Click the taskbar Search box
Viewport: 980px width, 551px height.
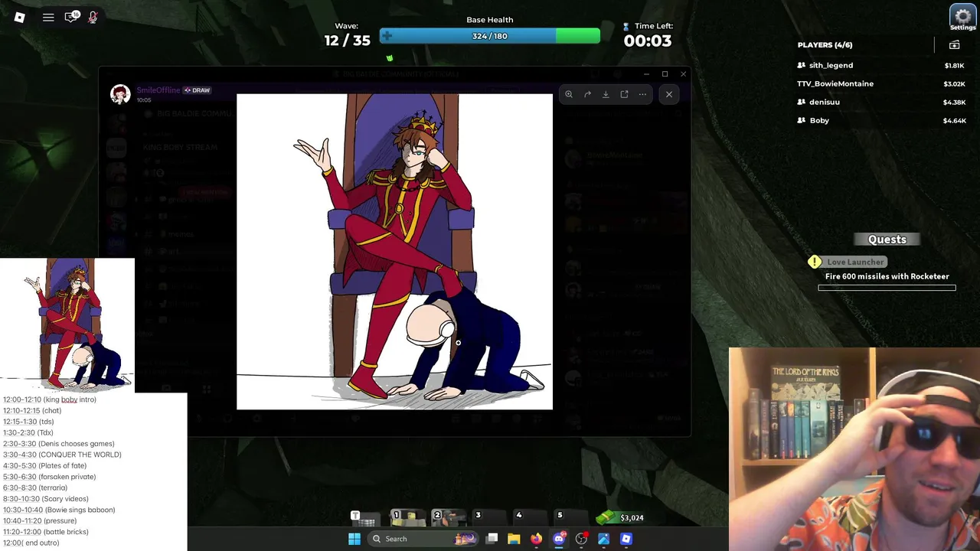[423, 539]
